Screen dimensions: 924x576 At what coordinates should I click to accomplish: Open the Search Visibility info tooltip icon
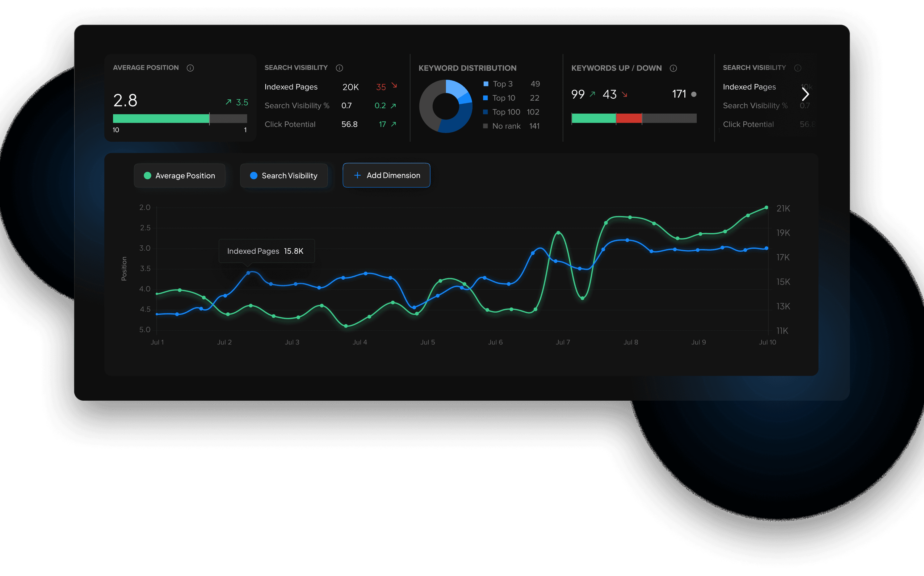coord(339,68)
